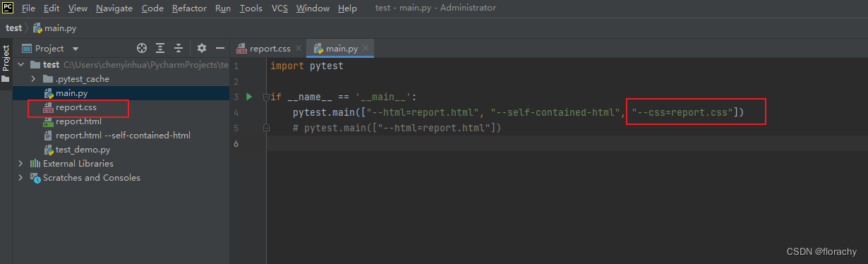Click the main.py file icon in project tree
The image size is (868, 264).
(49, 93)
